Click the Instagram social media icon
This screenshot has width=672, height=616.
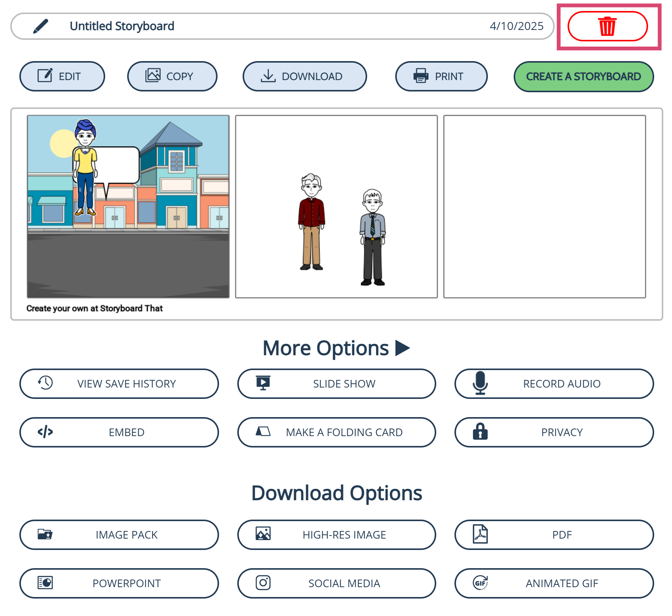(x=263, y=583)
